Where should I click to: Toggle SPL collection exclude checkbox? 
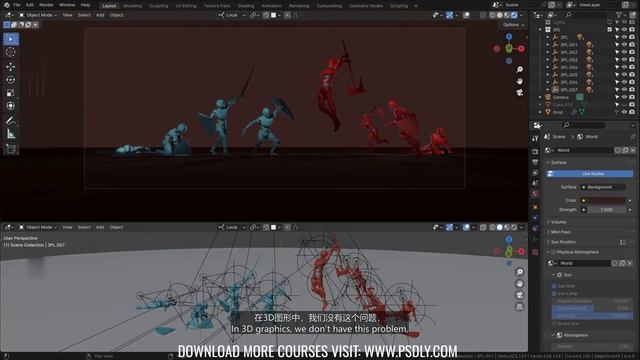[x=610, y=30]
